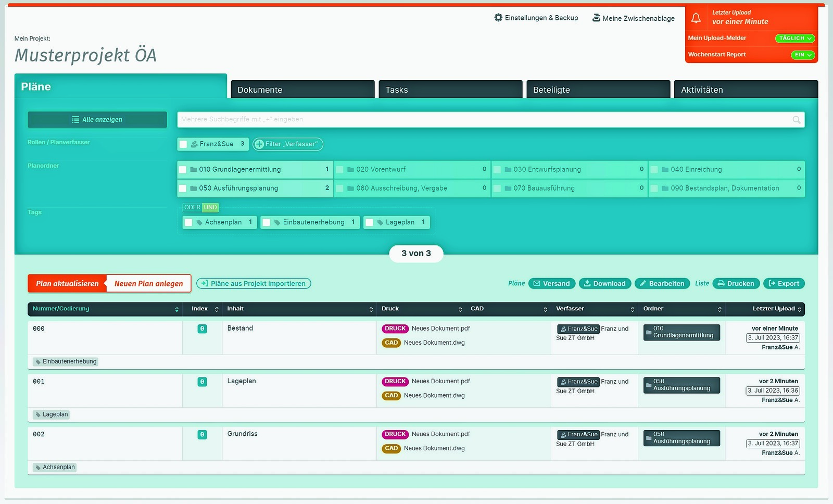This screenshot has width=833, height=504.
Task: Click the Bearbeiten button
Action: (x=662, y=284)
